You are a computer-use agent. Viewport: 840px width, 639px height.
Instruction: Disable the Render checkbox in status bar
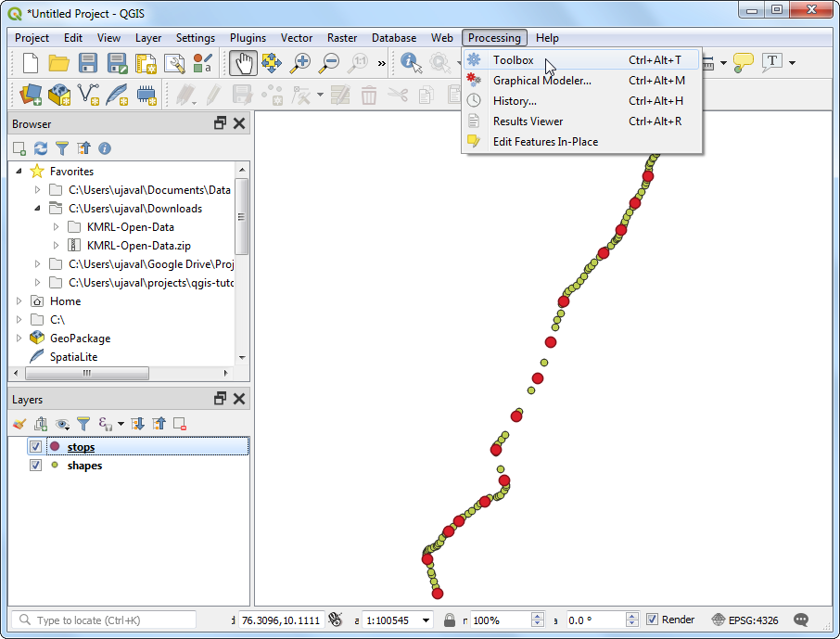653,620
